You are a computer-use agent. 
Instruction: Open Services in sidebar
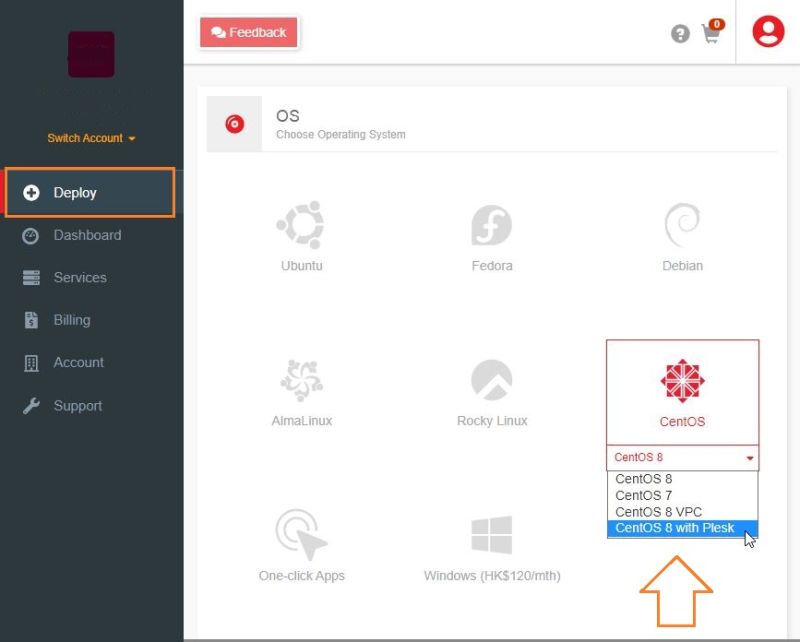80,278
